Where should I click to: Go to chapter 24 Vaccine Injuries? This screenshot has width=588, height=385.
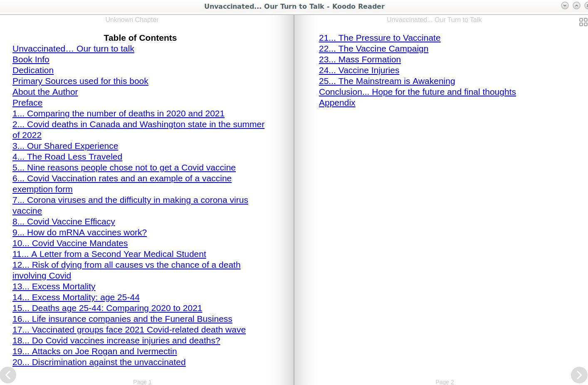pyautogui.click(x=359, y=70)
